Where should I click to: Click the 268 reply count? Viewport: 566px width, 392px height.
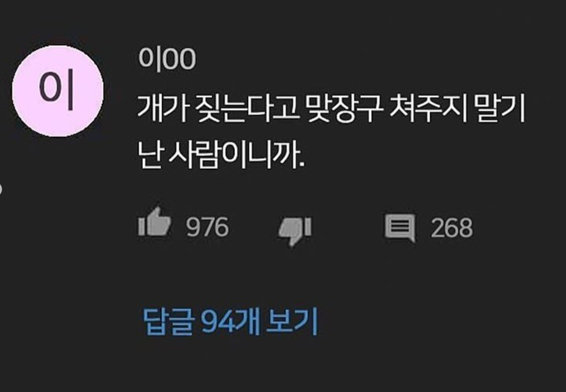[x=452, y=228]
